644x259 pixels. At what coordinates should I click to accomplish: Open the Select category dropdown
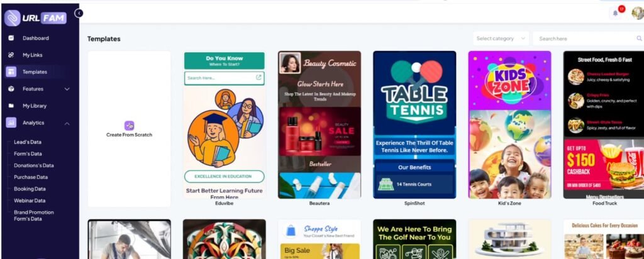(x=501, y=38)
